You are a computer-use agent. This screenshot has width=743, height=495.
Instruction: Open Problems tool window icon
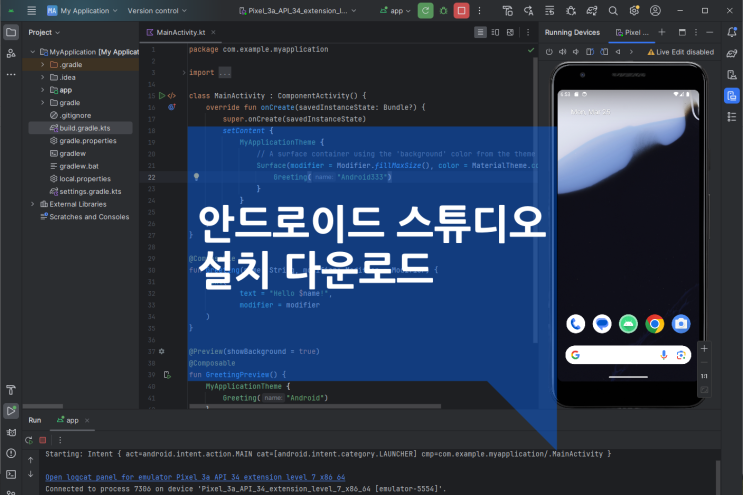(11, 453)
